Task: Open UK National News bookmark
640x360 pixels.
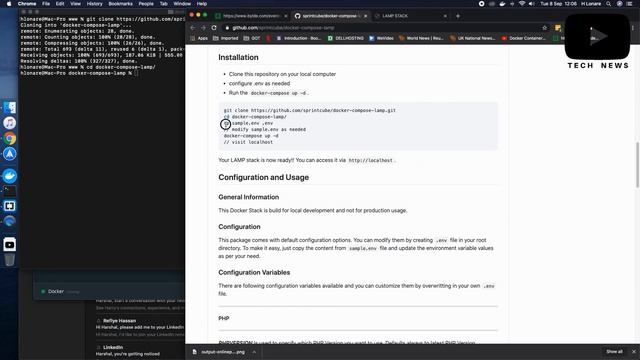Action: 473,38
